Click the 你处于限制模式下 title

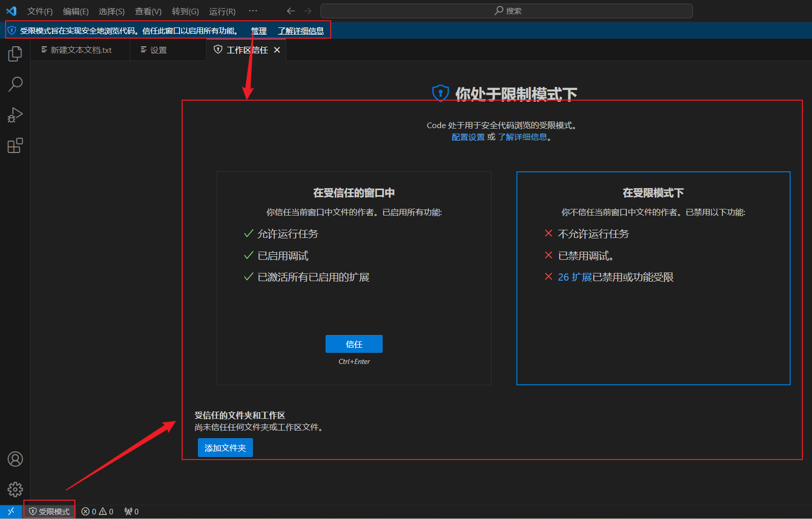516,94
